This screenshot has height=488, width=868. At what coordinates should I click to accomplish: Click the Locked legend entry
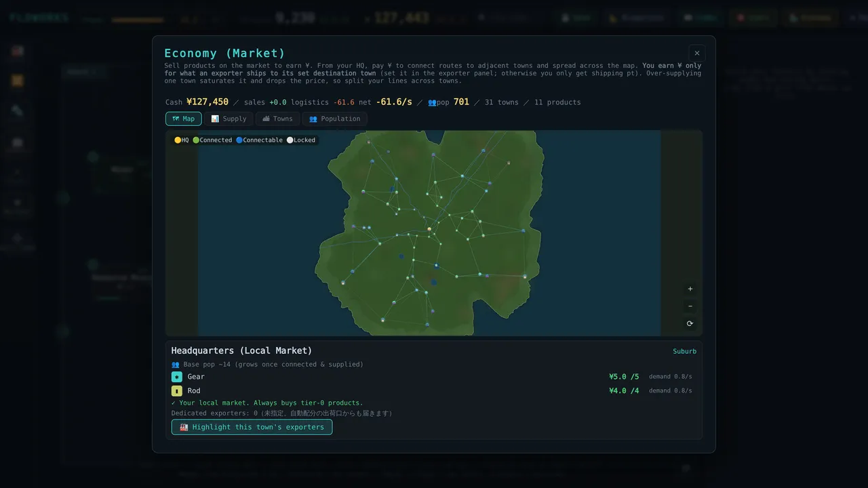tap(301, 140)
